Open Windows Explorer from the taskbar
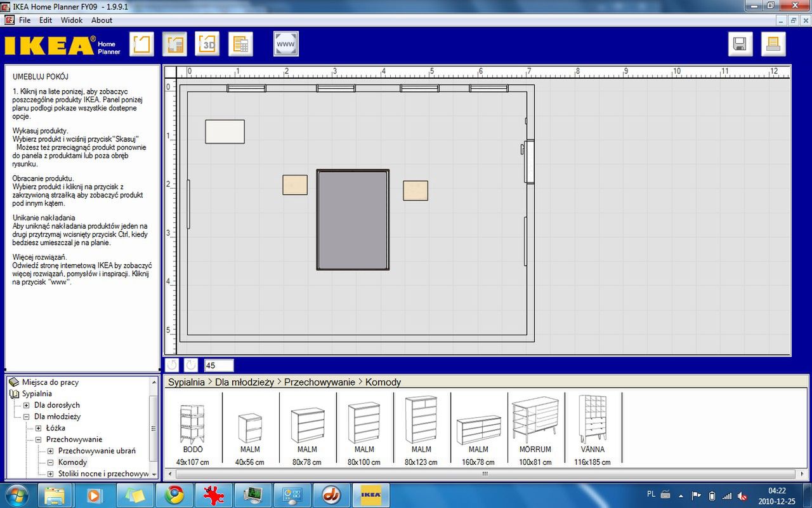Image resolution: width=812 pixels, height=508 pixels. 55,495
